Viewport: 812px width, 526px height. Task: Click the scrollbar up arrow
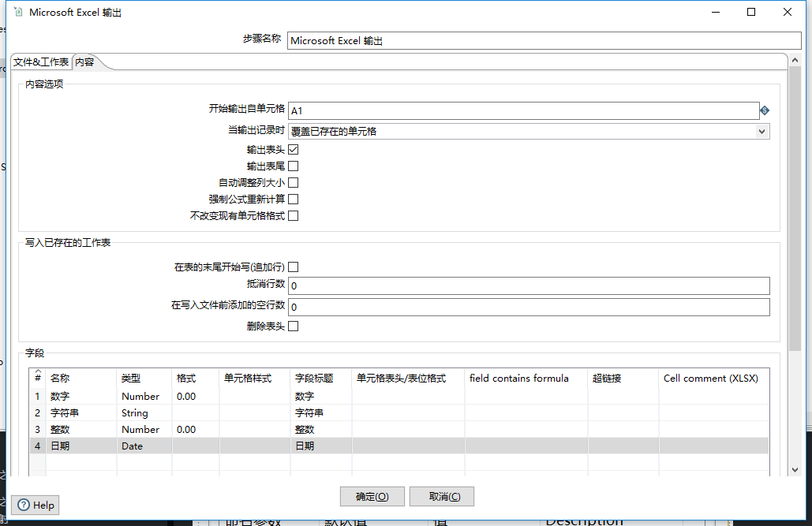point(795,60)
